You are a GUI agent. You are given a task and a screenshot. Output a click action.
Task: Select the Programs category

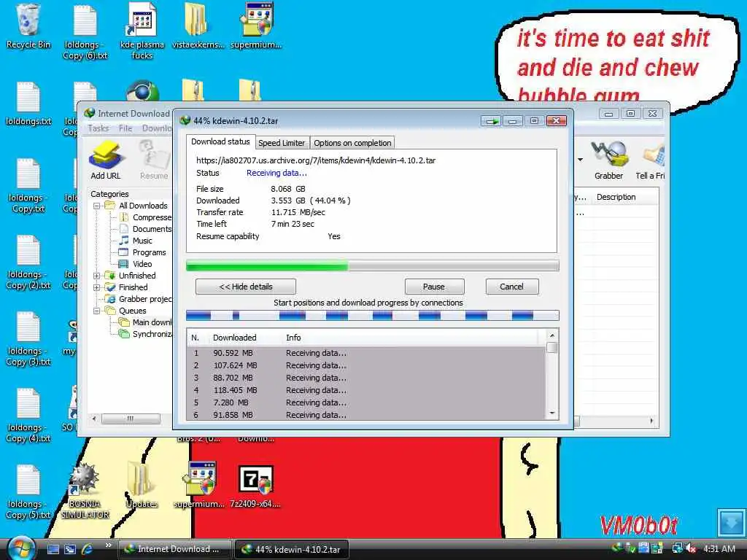(143, 252)
